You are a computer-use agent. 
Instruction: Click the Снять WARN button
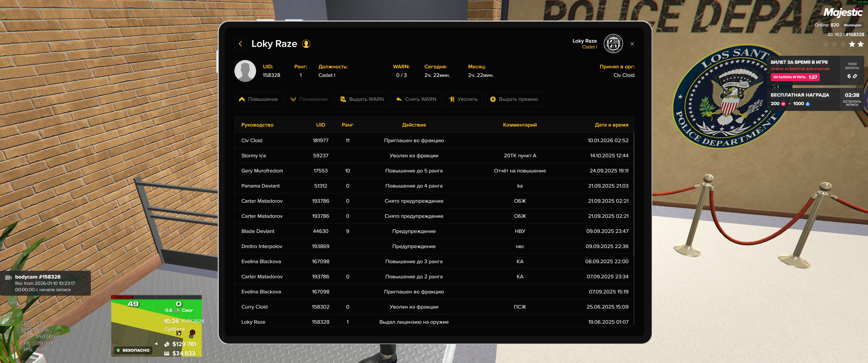click(416, 99)
